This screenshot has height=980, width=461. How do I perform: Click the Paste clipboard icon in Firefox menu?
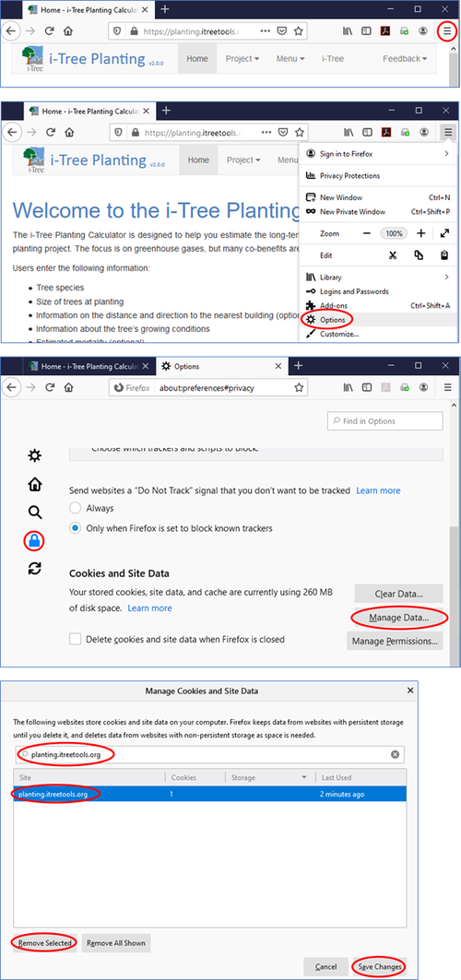[x=444, y=255]
